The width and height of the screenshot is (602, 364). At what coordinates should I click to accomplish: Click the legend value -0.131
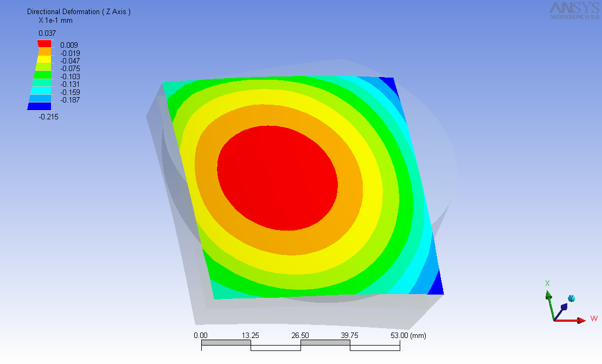(71, 85)
